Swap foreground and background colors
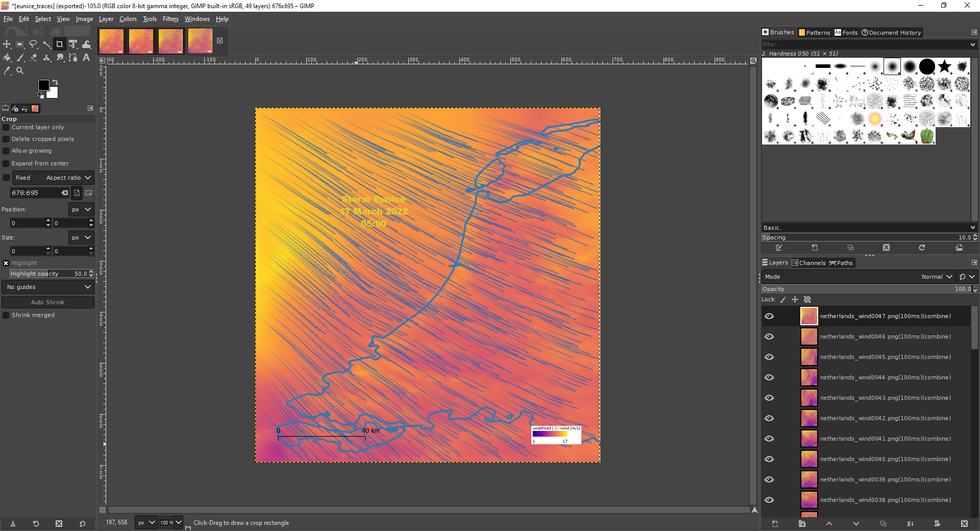The image size is (980, 531). (55, 82)
